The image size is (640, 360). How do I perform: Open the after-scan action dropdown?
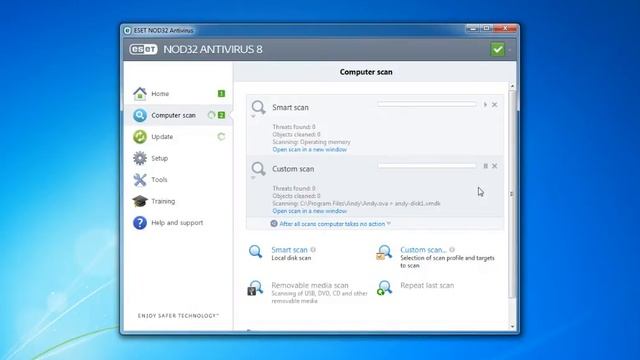click(335, 224)
